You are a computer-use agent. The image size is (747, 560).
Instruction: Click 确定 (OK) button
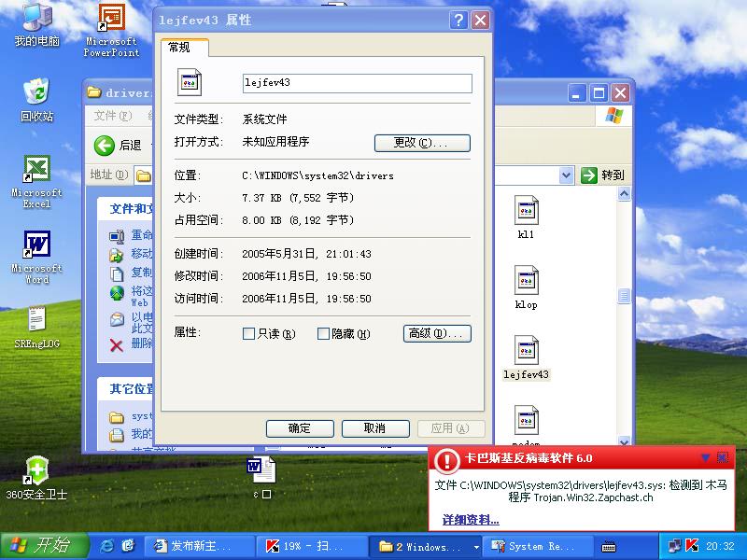click(x=300, y=428)
